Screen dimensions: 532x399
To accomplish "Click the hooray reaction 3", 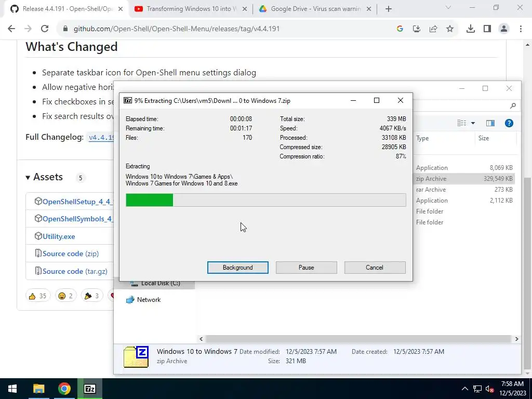I will [91, 296].
